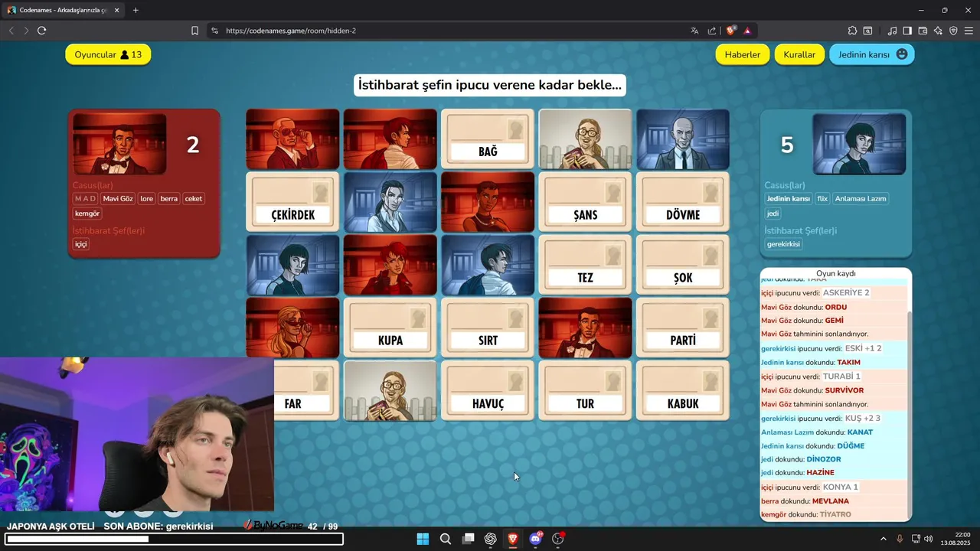Click the share icon in address bar
Screen dimensions: 980x551
(712, 31)
